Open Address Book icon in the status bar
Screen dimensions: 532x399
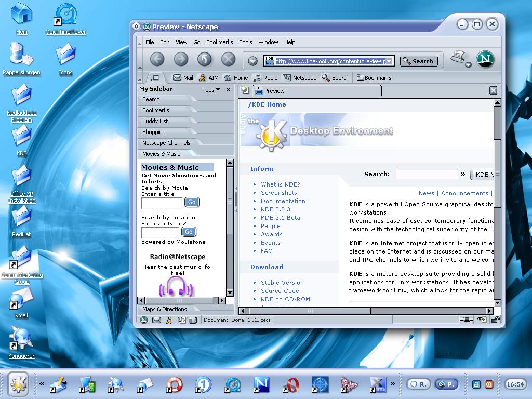coord(193,320)
